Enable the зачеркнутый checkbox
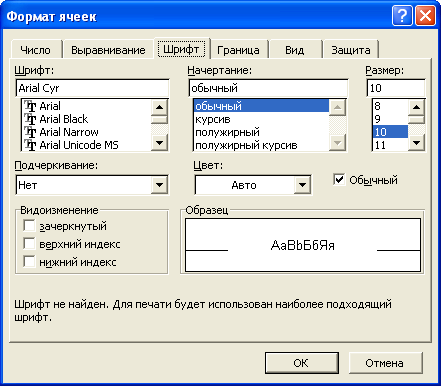 [x=29, y=226]
